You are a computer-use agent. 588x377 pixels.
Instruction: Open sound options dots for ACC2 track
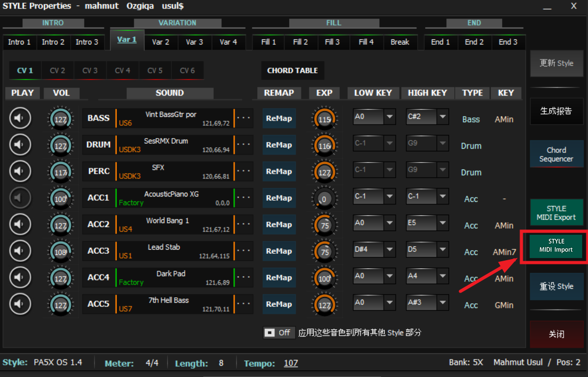click(x=244, y=224)
